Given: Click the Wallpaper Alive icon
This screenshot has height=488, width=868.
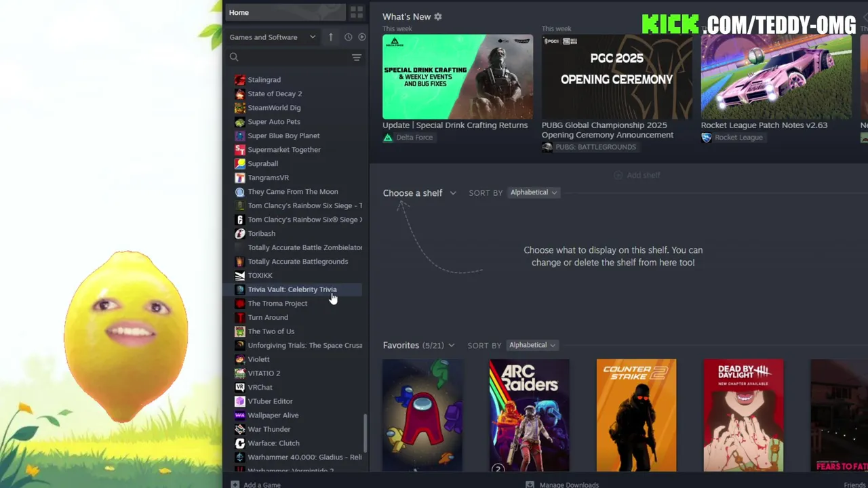Looking at the screenshot, I should tap(239, 415).
